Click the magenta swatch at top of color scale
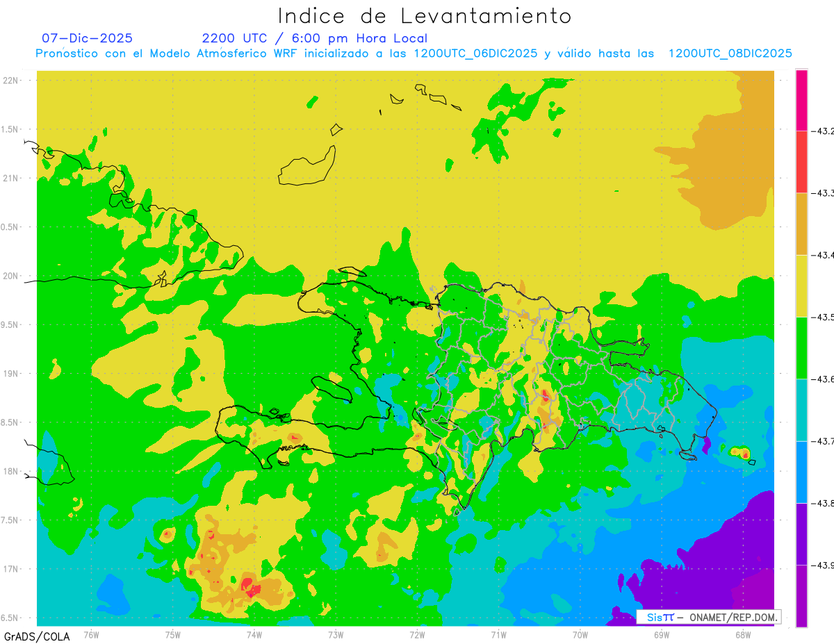 tap(801, 99)
